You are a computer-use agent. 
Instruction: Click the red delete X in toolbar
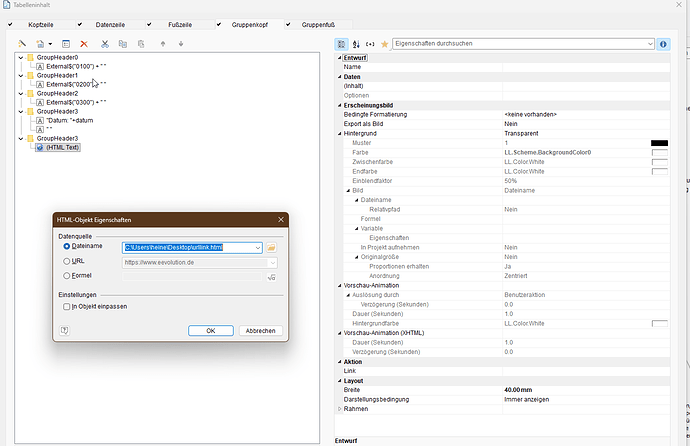(x=84, y=45)
